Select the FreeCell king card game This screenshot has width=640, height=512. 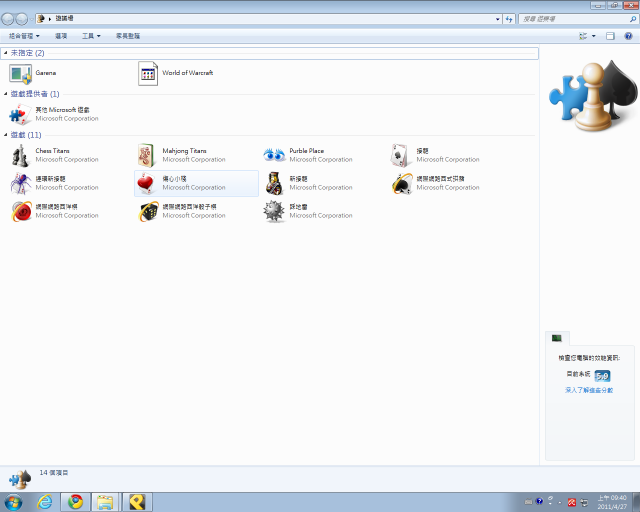[308, 183]
